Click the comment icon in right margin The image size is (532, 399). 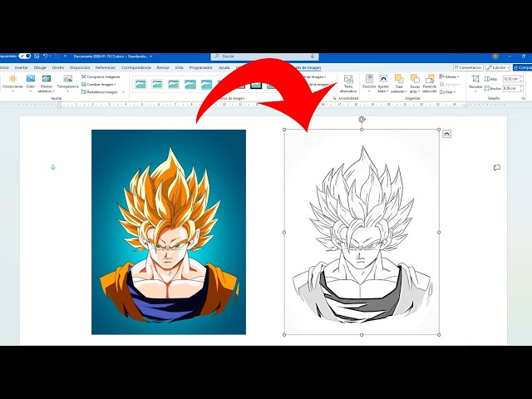point(497,168)
